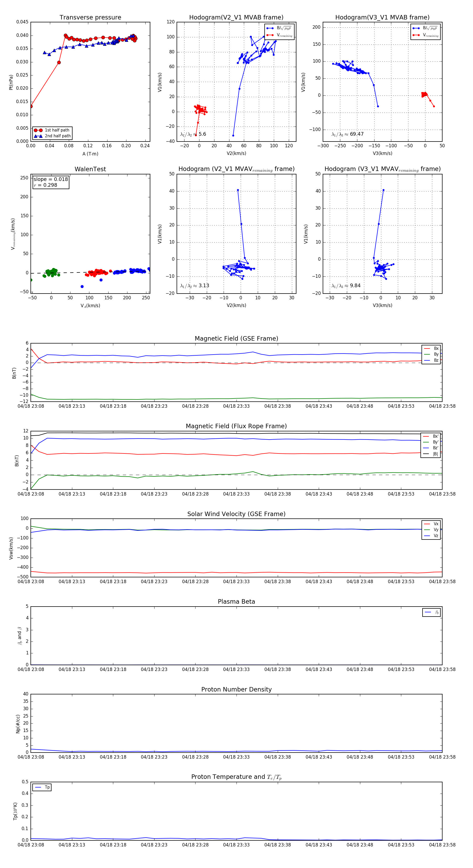The height and width of the screenshot is (868, 473).
Task: Click the 'Np(#/cc)' y-axis label
Action: (x=18, y=723)
